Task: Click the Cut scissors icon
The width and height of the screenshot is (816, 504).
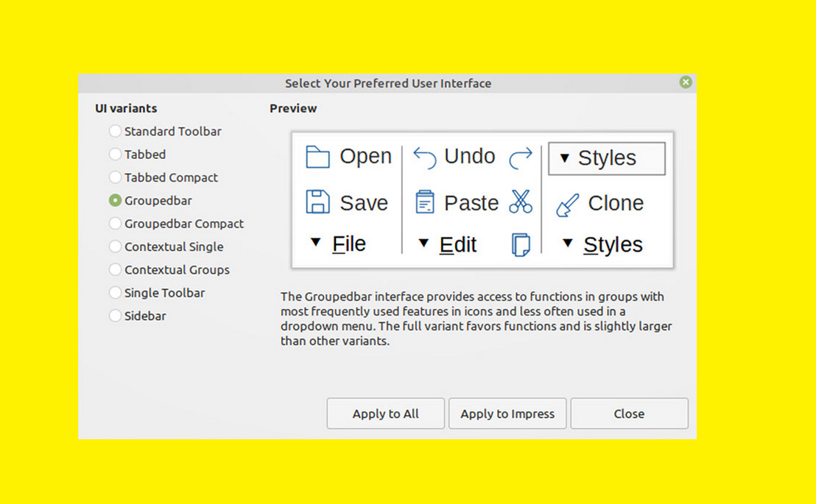Action: tap(521, 202)
